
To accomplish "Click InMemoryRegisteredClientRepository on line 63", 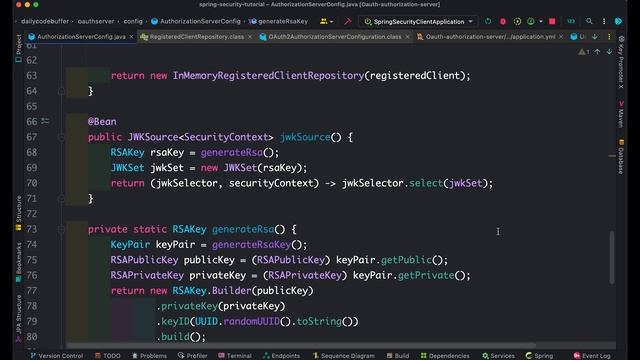I will point(268,76).
